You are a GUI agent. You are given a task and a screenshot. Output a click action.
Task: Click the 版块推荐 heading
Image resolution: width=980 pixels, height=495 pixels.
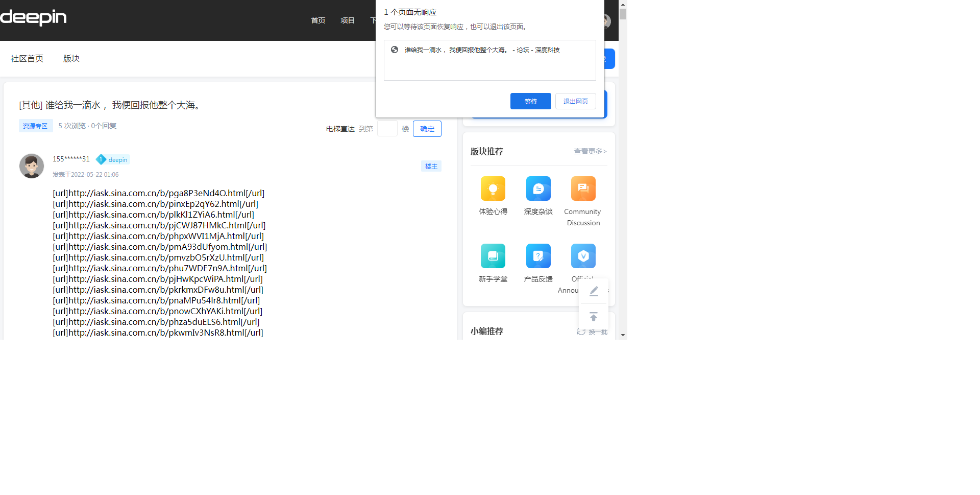click(487, 151)
